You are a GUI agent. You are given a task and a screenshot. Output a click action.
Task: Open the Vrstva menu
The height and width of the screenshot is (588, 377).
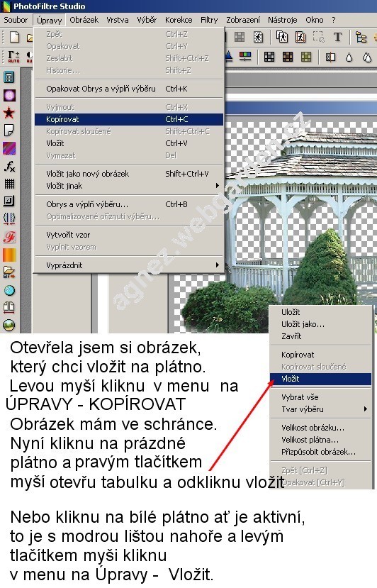pyautogui.click(x=118, y=20)
